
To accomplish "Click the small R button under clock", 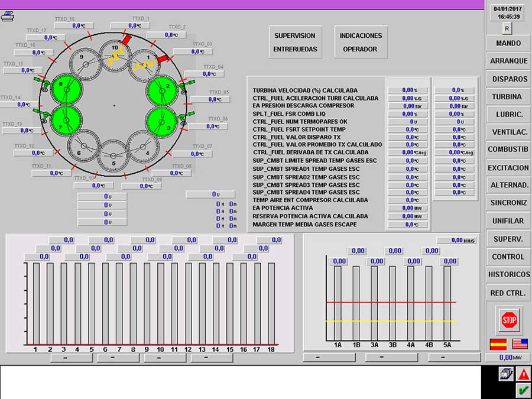I will tap(507, 28).
